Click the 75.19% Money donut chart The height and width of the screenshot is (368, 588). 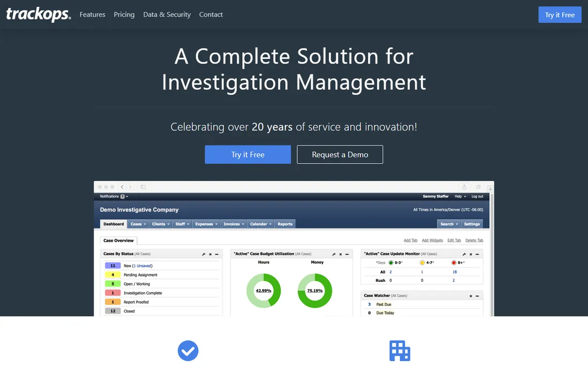pos(315,291)
